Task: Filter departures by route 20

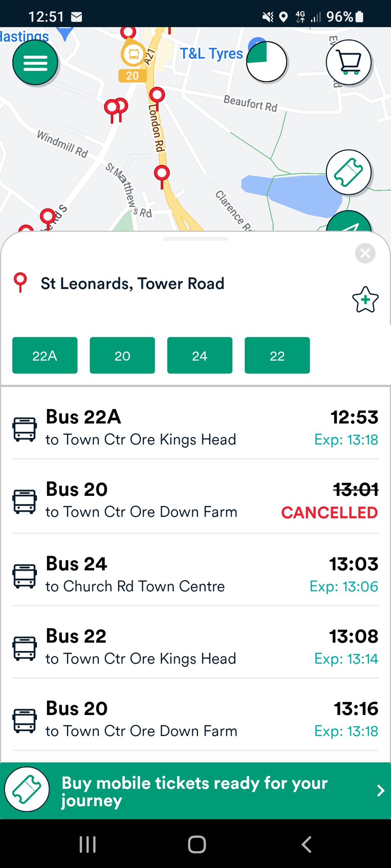Action: pyautogui.click(x=122, y=356)
